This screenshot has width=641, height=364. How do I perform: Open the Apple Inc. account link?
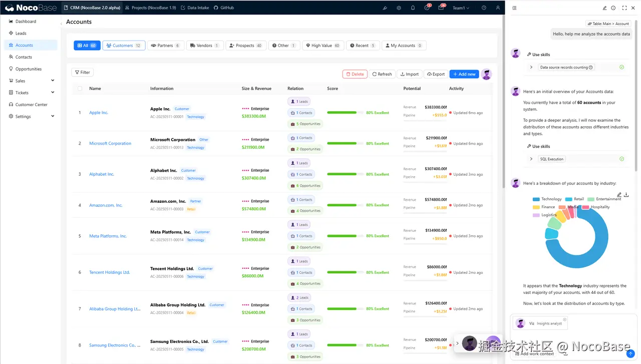pos(99,113)
